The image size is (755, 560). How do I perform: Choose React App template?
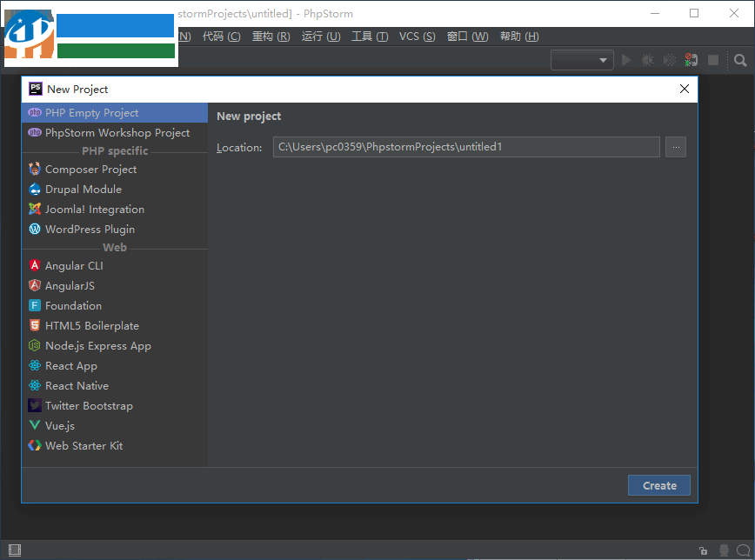pos(115,366)
